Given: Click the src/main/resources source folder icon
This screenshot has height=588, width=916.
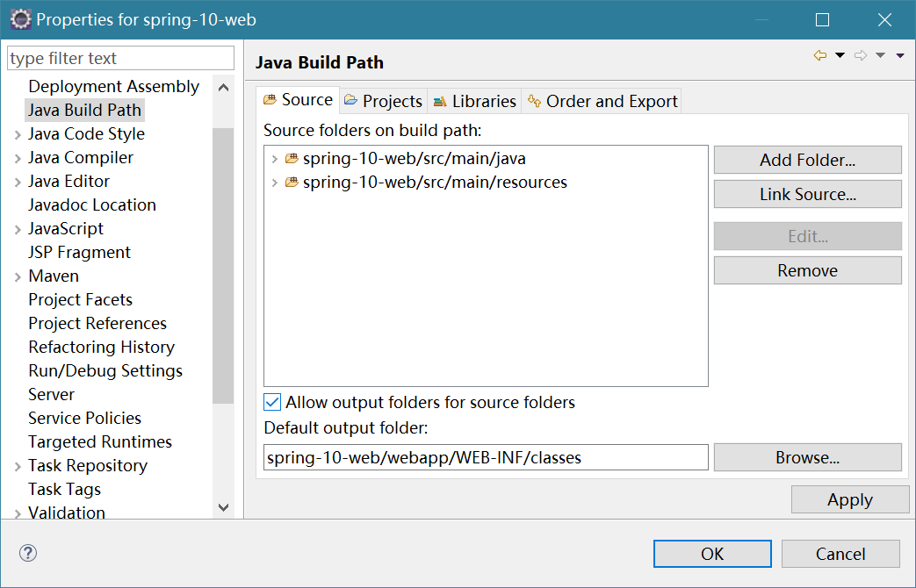Looking at the screenshot, I should (292, 183).
